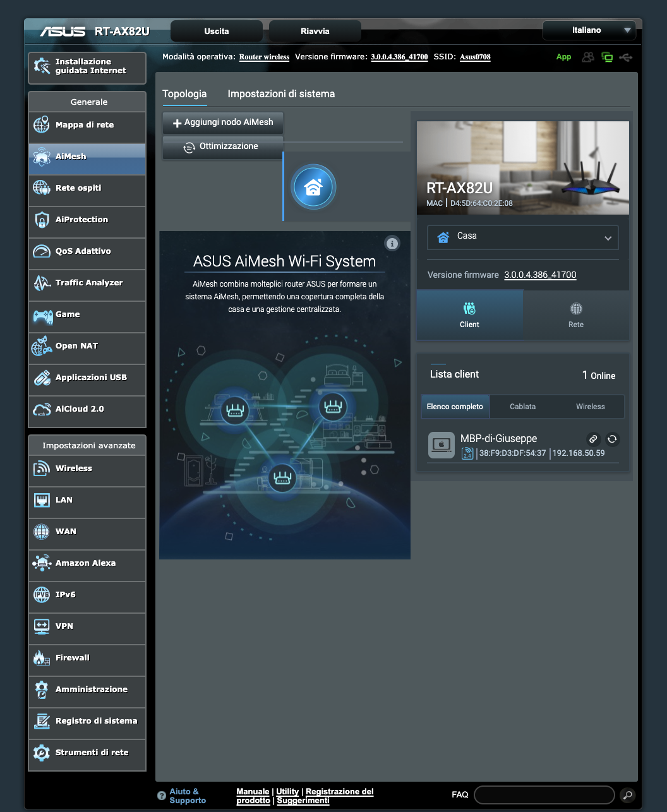Open Wireless settings icon in the sidebar

42,468
